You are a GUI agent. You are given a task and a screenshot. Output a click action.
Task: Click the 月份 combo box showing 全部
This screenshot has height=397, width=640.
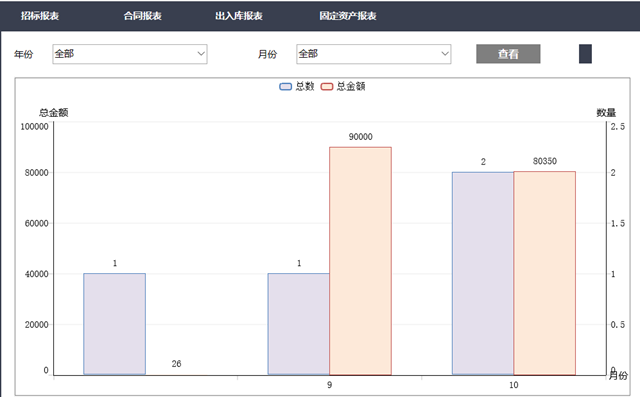coord(373,54)
